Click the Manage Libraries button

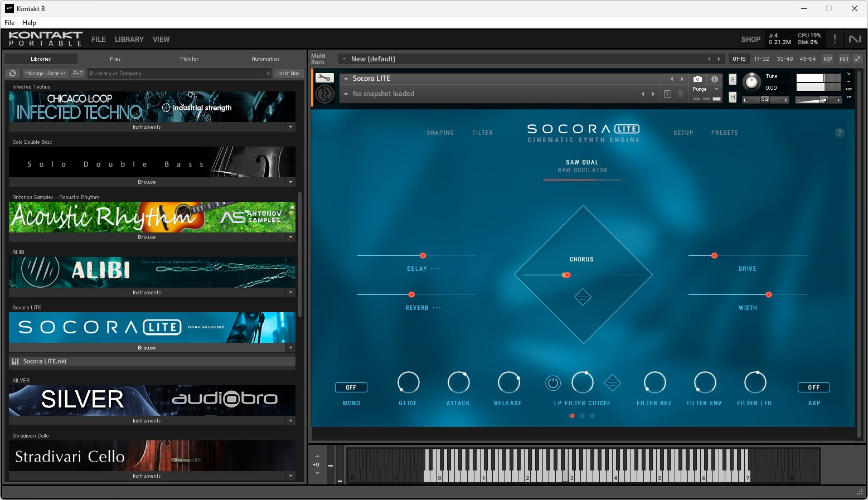coord(45,74)
